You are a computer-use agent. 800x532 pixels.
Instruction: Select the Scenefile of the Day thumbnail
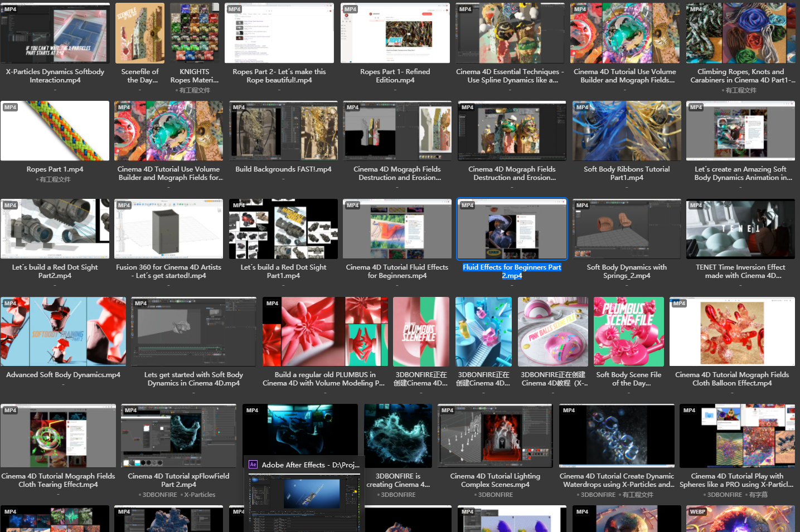[140, 33]
